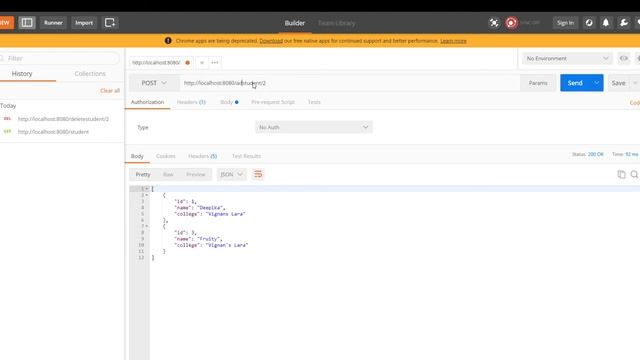The height and width of the screenshot is (360, 640).
Task: Open the JSON format dropdown
Action: 231,174
